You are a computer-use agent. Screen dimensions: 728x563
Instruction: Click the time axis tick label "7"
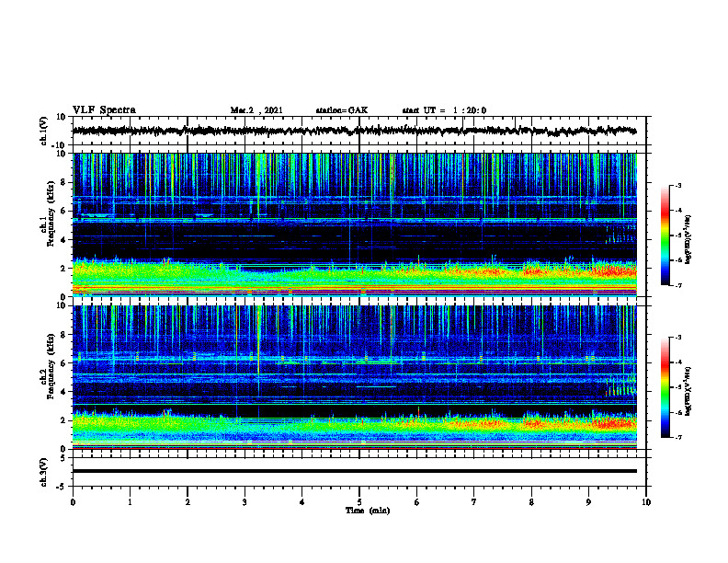pos(474,502)
